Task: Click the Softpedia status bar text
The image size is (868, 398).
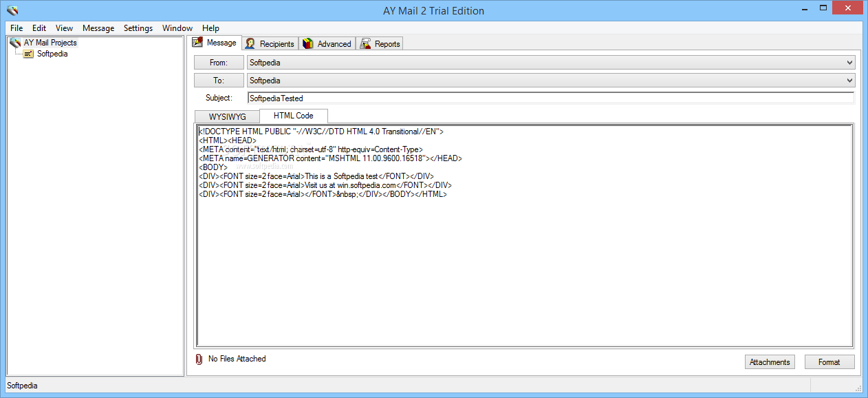Action: pos(22,386)
